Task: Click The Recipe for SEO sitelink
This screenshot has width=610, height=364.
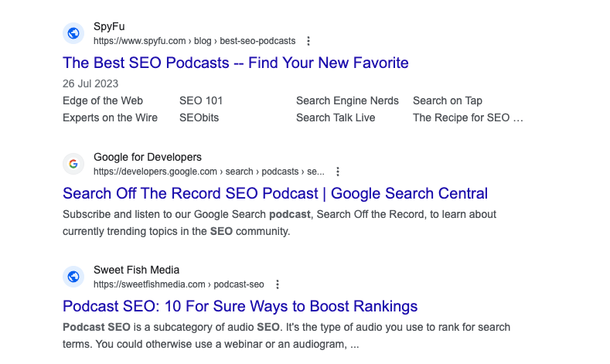Action: 468,117
